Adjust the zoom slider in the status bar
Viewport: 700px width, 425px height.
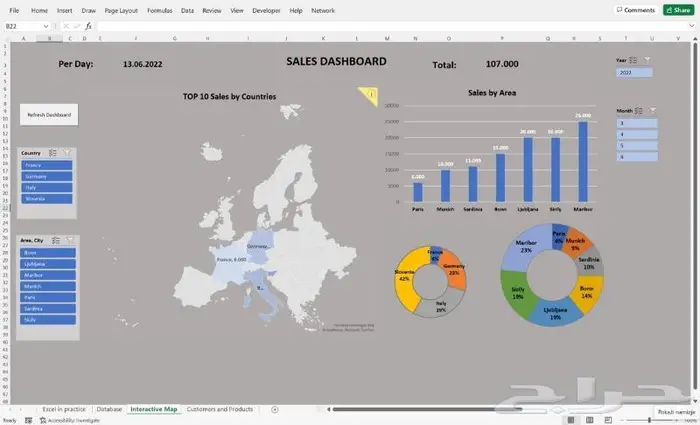[x=650, y=420]
